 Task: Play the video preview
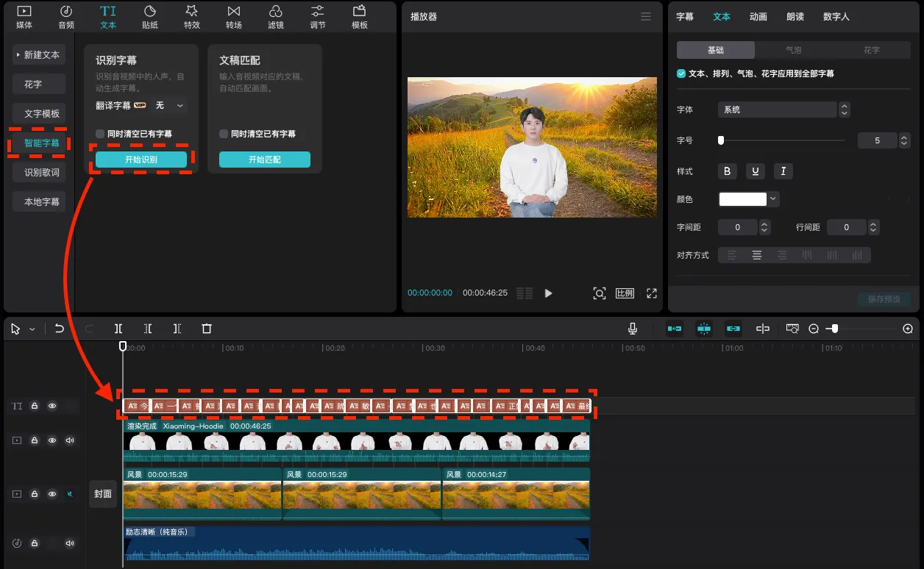[548, 293]
